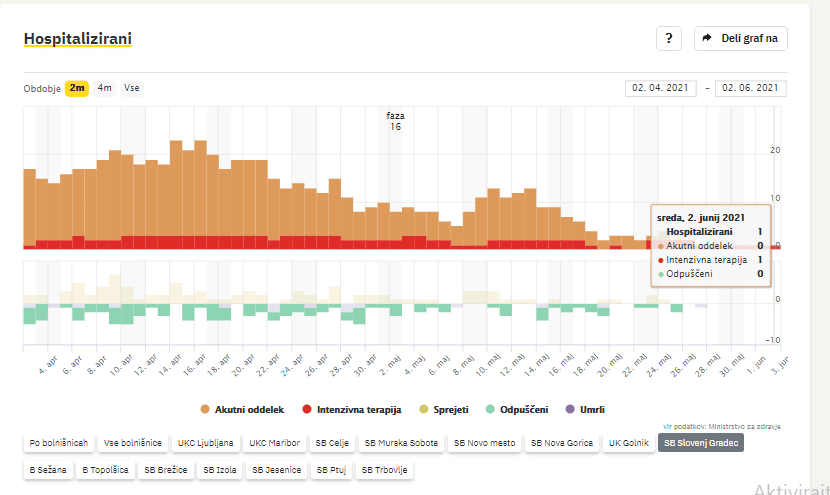Open the Deli graf na share menu
Viewport: 830px width, 495px height.
pyautogui.click(x=741, y=39)
